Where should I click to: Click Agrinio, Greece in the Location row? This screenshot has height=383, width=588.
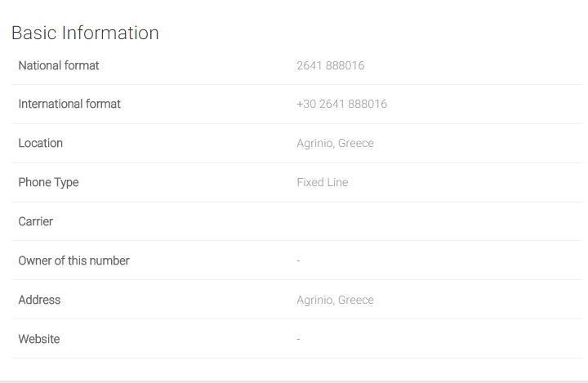coord(335,143)
